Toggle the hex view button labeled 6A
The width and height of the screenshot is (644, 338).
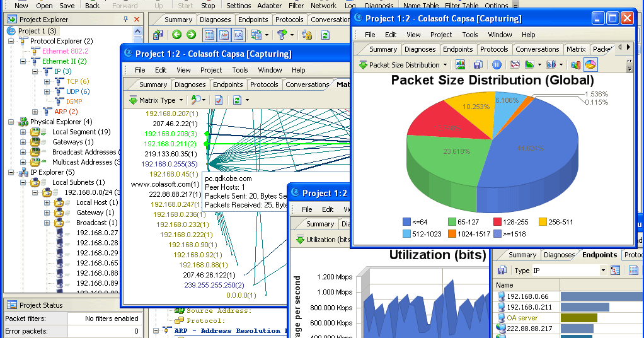point(239,35)
